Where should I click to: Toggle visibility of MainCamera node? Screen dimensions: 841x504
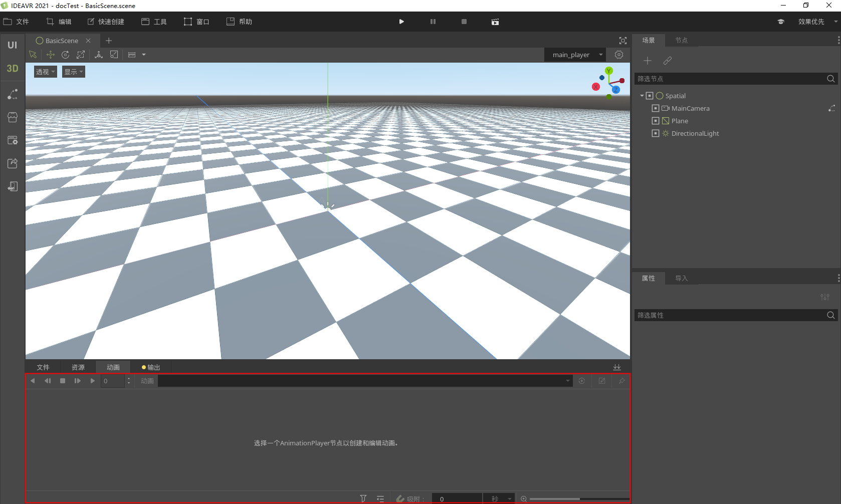(655, 108)
